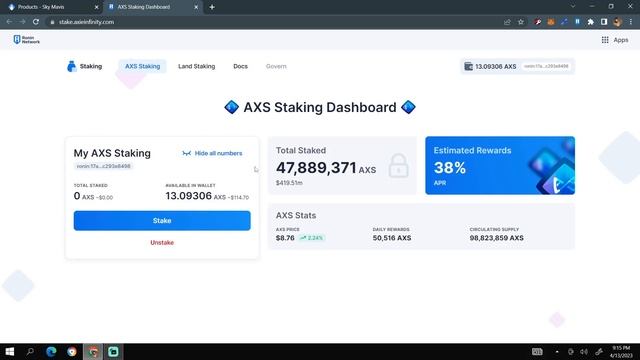Open Windows taskbar search

30,351
